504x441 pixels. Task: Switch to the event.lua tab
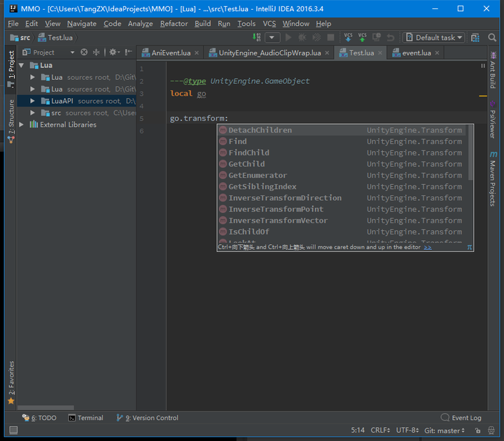[416, 52]
